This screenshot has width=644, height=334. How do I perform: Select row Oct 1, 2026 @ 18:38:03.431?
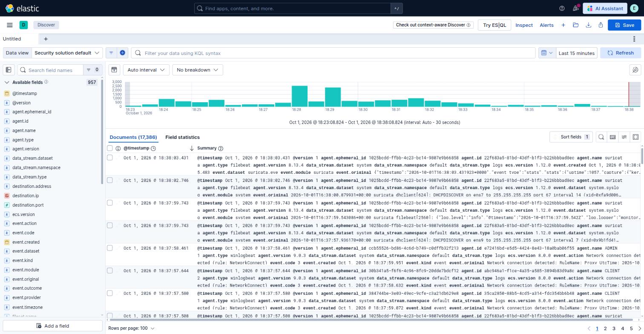click(110, 158)
